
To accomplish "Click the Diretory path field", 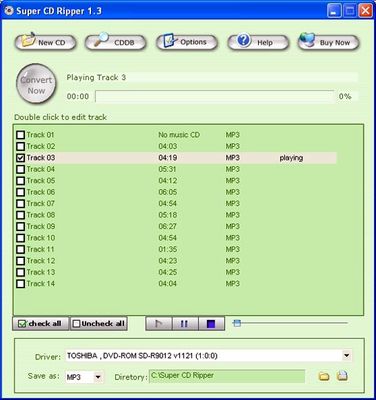I will (x=227, y=376).
